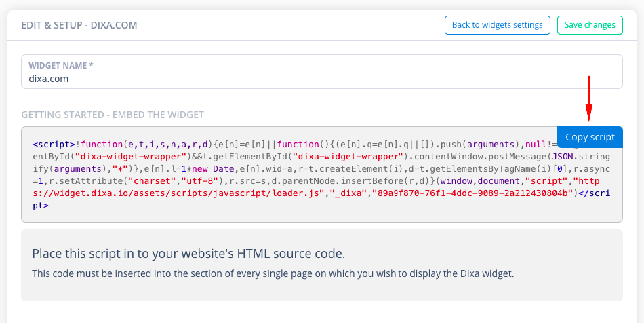The height and width of the screenshot is (323, 644).
Task: Focus the Widget Name input field
Action: point(322,71)
